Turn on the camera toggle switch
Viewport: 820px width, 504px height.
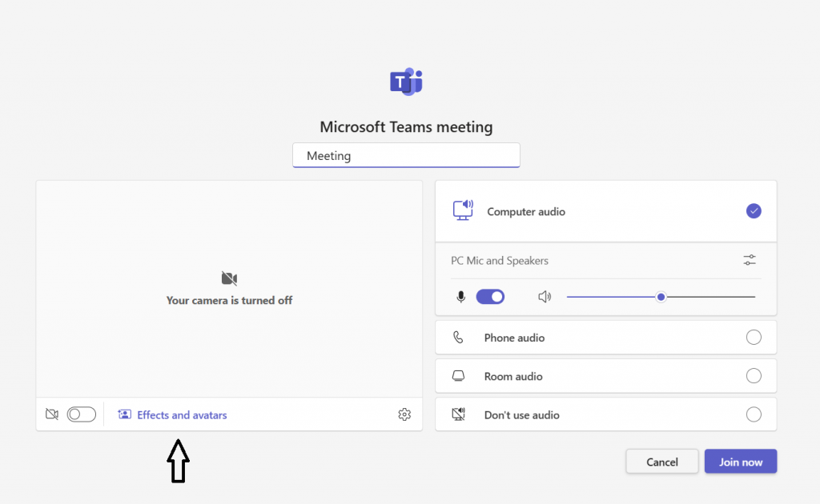pyautogui.click(x=82, y=414)
